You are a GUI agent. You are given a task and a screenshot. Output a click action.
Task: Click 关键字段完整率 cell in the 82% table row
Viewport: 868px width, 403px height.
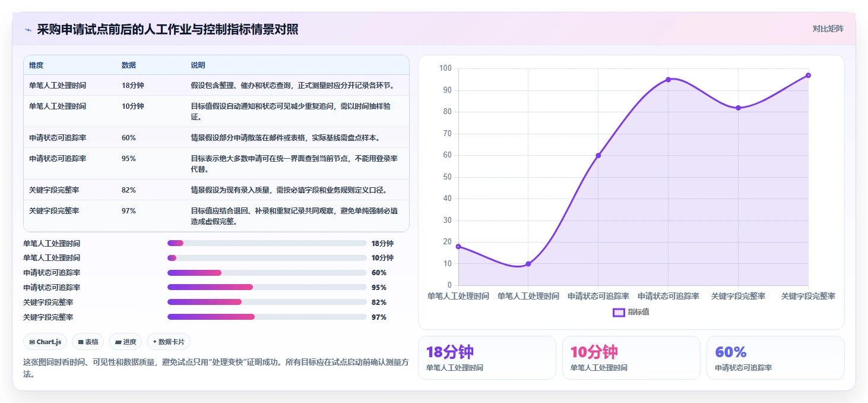click(x=54, y=190)
